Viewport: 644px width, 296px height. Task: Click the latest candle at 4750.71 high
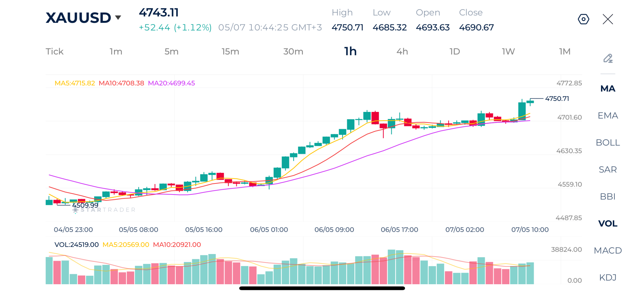point(530,102)
